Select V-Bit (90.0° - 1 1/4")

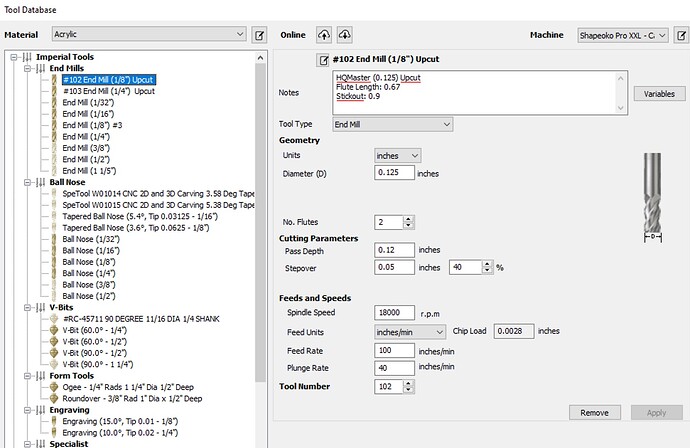click(x=97, y=364)
